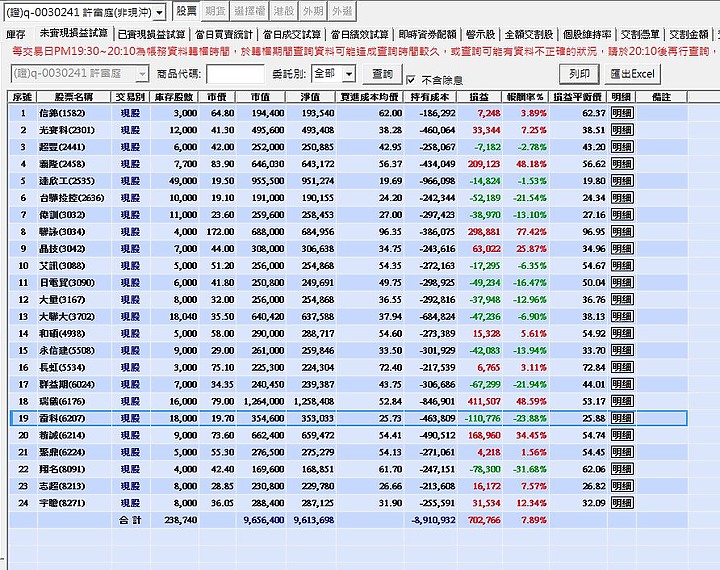Sort by the 市價 column header
This screenshot has height=570, width=720.
click(x=217, y=97)
